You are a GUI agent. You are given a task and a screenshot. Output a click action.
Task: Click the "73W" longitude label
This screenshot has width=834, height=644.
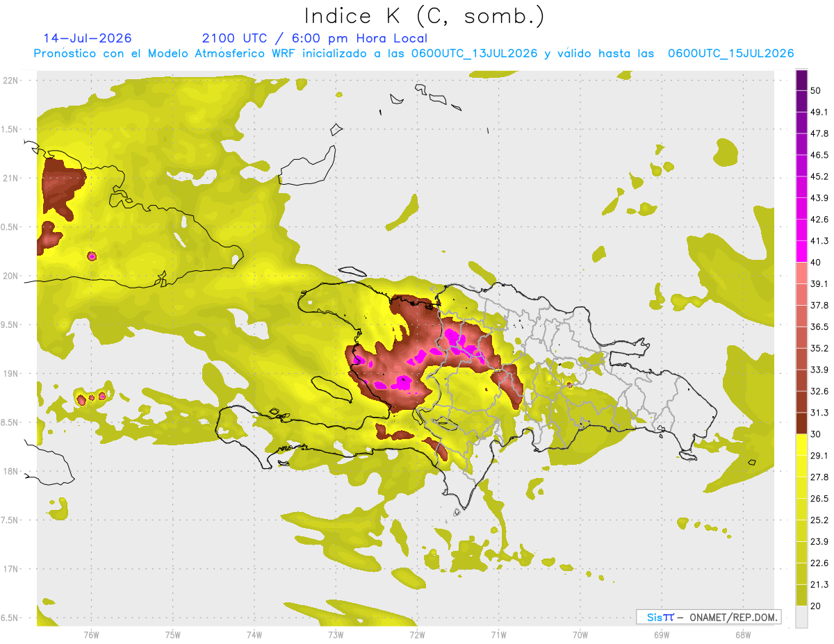336,634
